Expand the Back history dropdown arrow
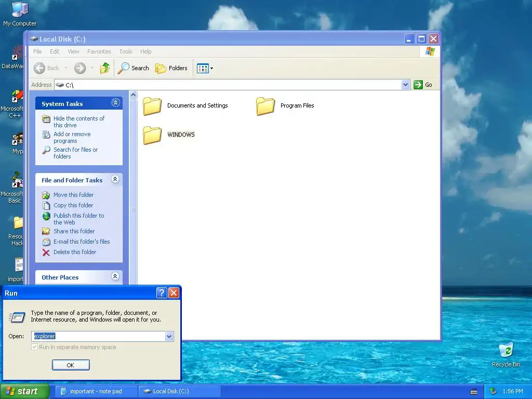This screenshot has width=532, height=399. pyautogui.click(x=66, y=68)
